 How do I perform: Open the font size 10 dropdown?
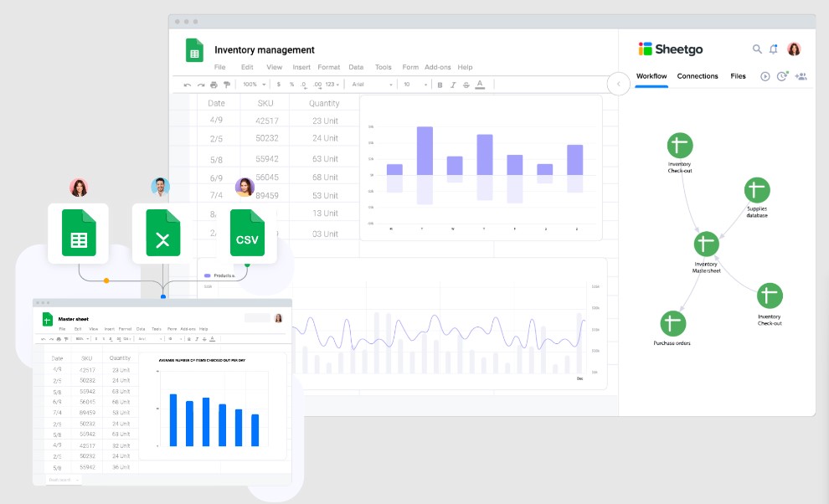pos(415,85)
